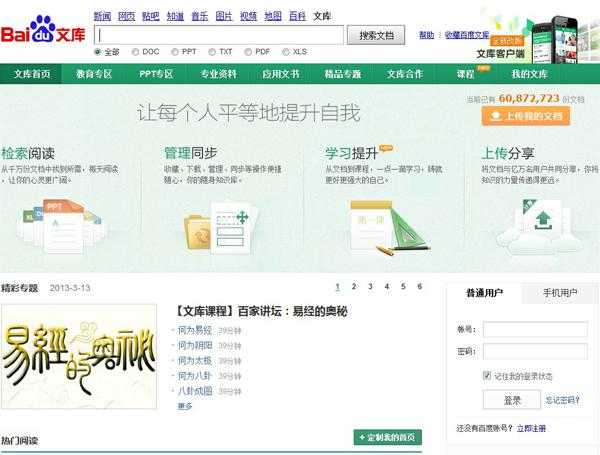Open the PPT专区 navigation tab

(x=156, y=74)
